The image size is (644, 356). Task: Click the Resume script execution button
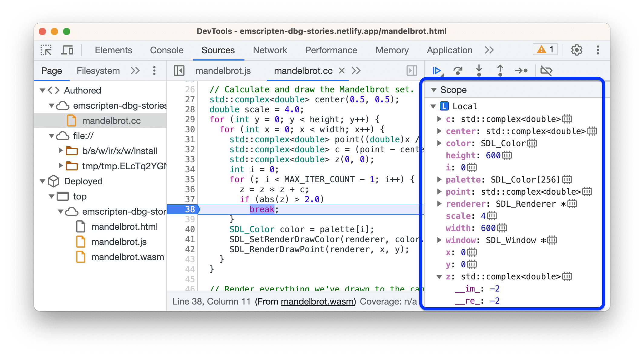[x=435, y=71]
